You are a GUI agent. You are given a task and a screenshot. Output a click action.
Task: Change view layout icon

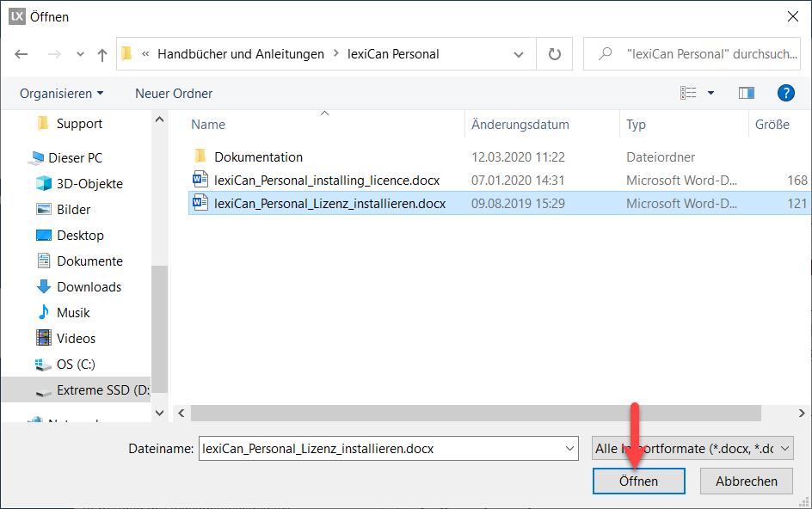(x=688, y=93)
